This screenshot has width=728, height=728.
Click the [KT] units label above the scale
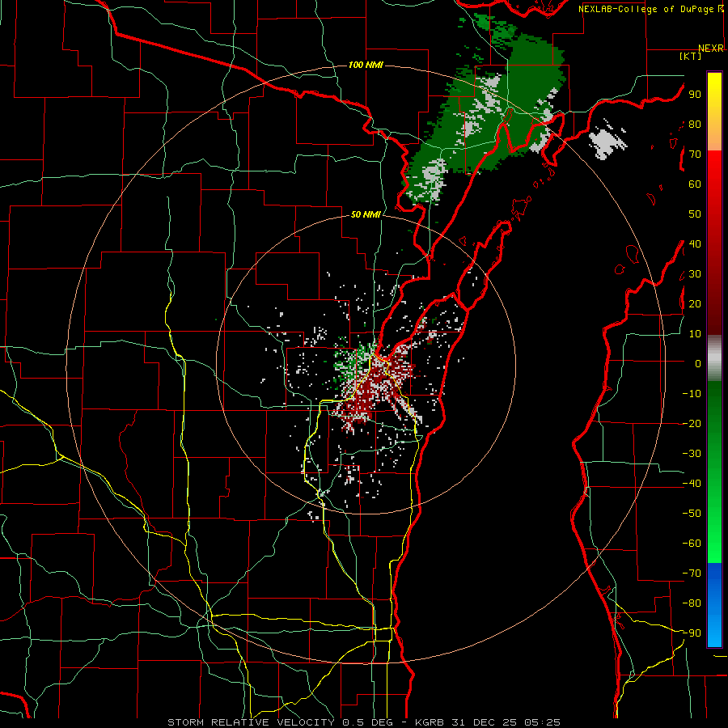pos(691,56)
